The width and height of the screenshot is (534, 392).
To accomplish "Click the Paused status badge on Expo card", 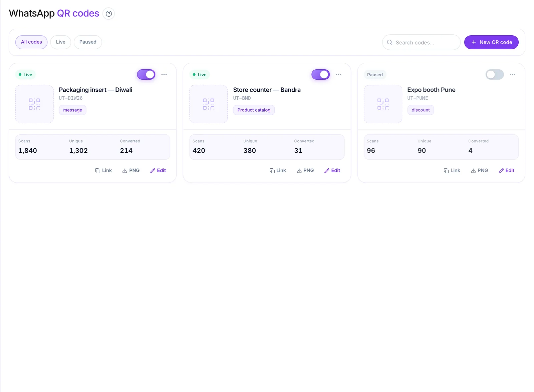I will [375, 75].
